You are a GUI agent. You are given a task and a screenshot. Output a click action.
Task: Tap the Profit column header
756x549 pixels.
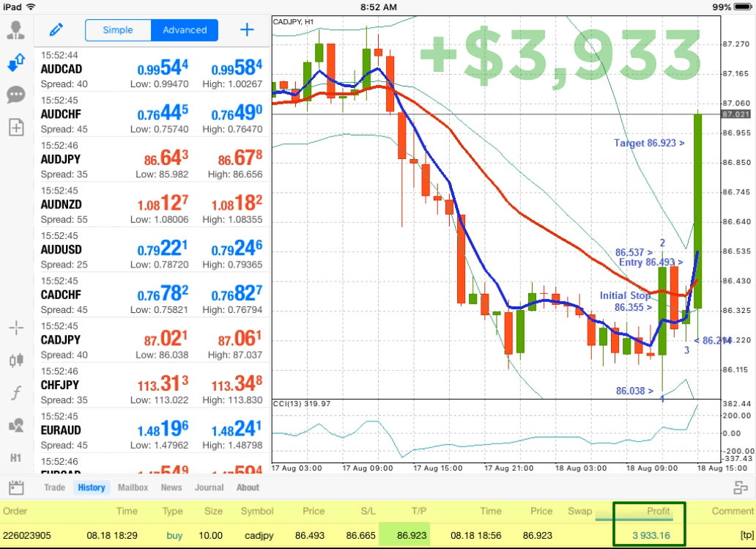pyautogui.click(x=658, y=511)
